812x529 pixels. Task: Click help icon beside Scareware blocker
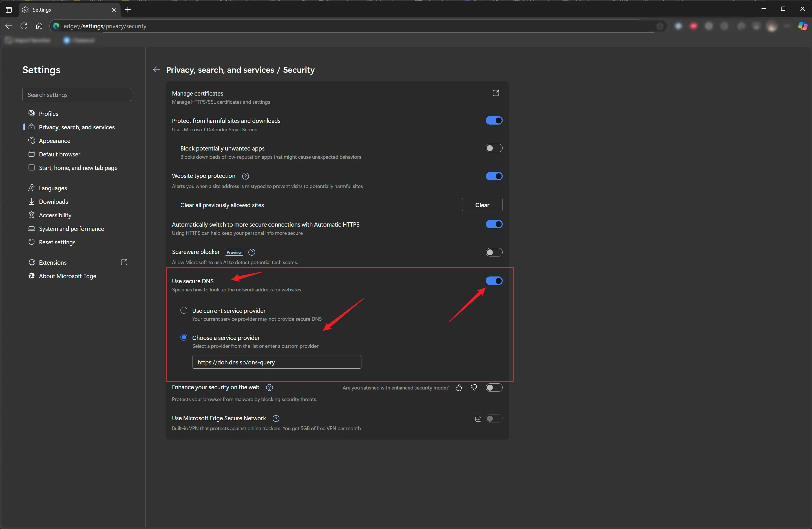tap(252, 252)
